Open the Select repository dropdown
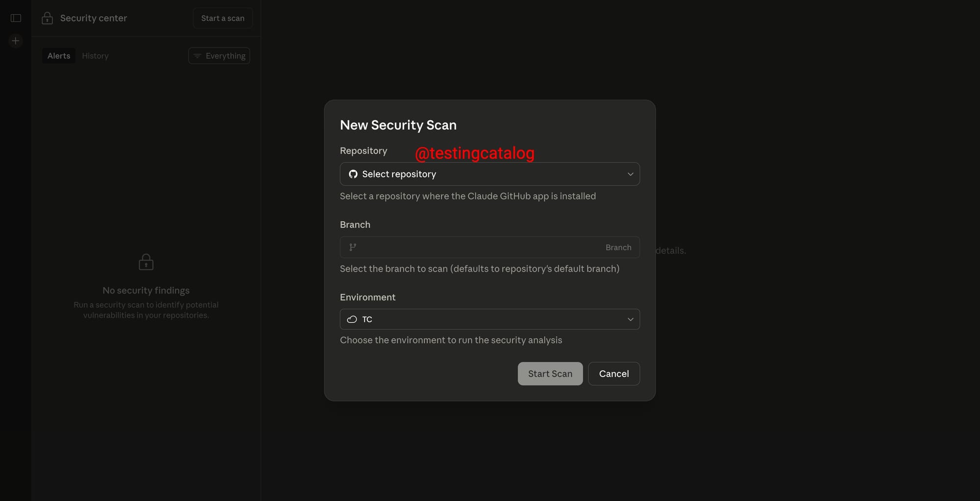Viewport: 980px width, 501px height. click(490, 174)
